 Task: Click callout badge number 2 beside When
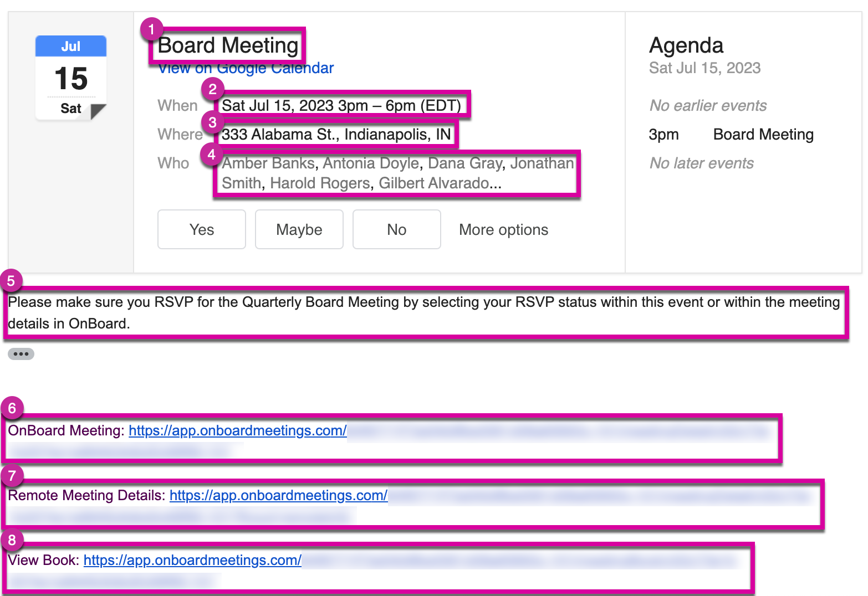click(212, 89)
